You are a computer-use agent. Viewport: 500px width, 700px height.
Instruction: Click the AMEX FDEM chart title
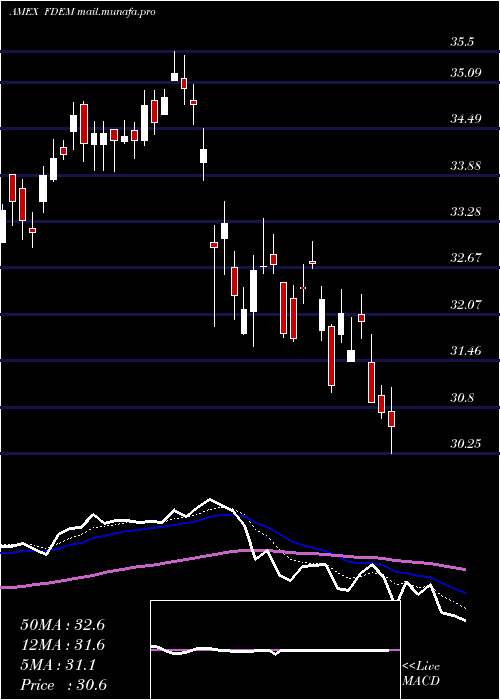pyautogui.click(x=82, y=12)
